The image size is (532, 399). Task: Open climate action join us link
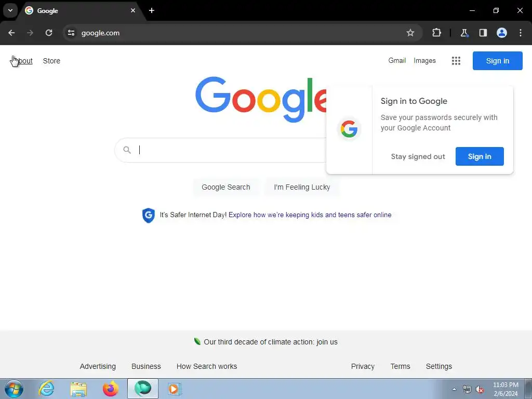coord(270,342)
